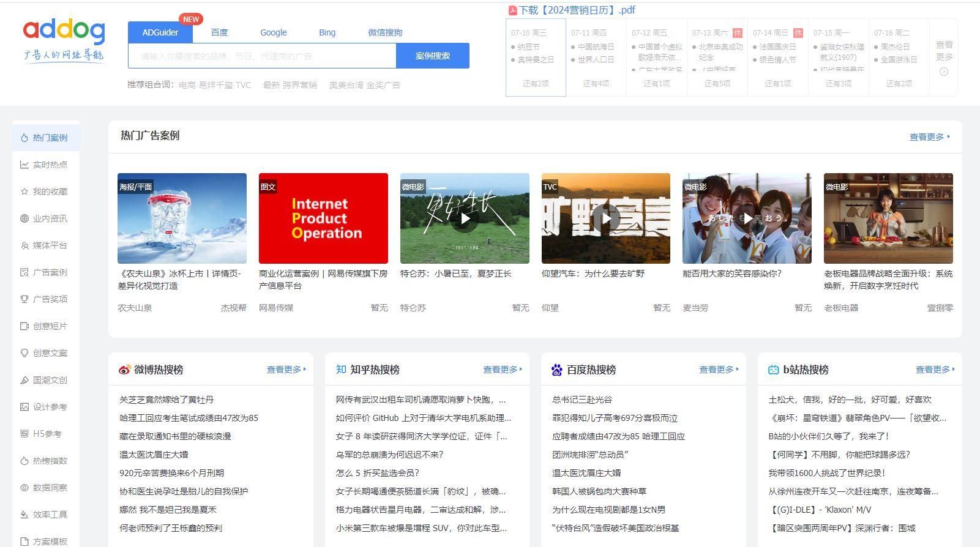980x547 pixels.
Task: Play the 仰望汽车 旷野 video
Action: pyautogui.click(x=606, y=218)
